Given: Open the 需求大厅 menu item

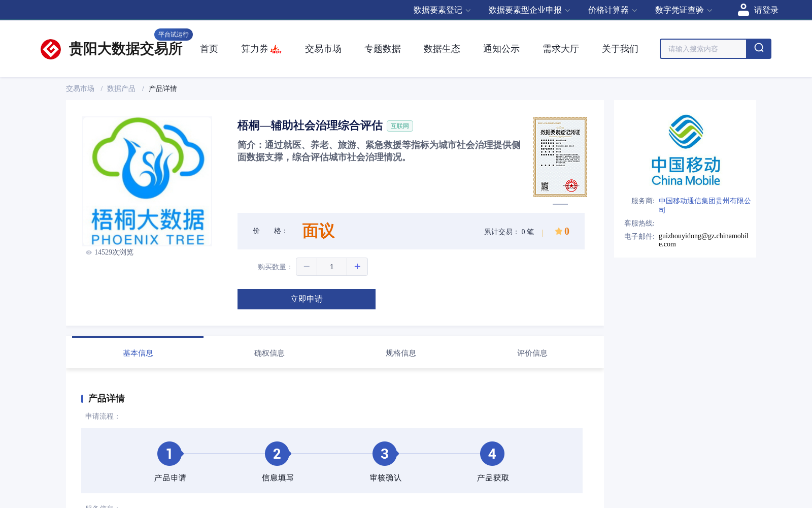Looking at the screenshot, I should (x=561, y=49).
